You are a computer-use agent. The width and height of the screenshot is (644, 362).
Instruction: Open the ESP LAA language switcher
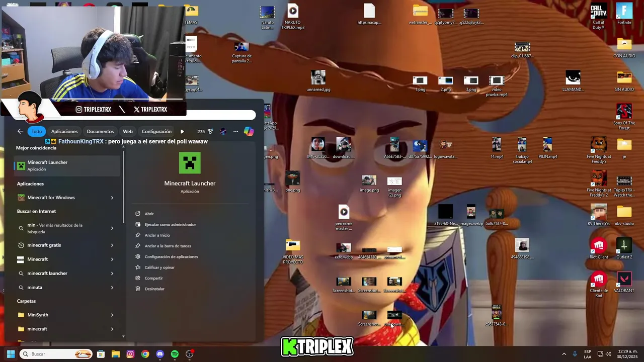(x=588, y=354)
